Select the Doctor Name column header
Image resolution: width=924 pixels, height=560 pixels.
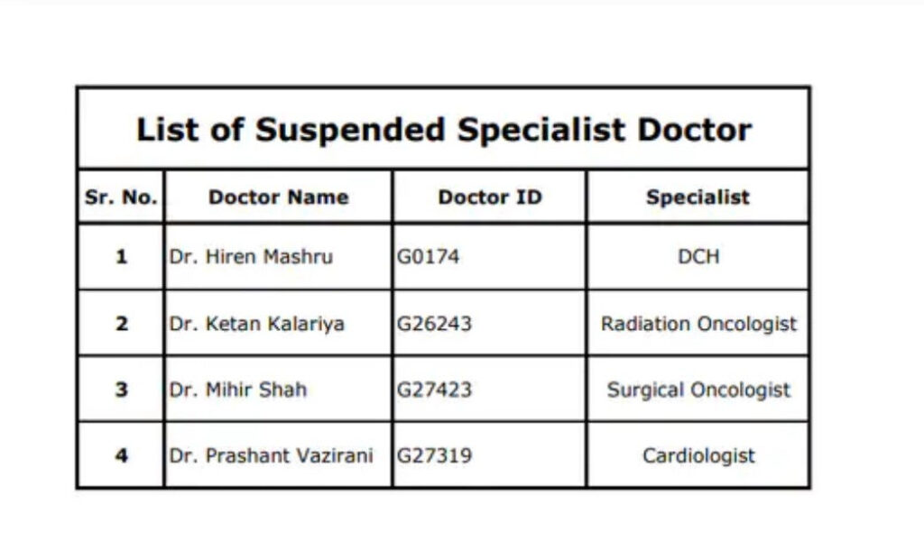click(x=278, y=197)
